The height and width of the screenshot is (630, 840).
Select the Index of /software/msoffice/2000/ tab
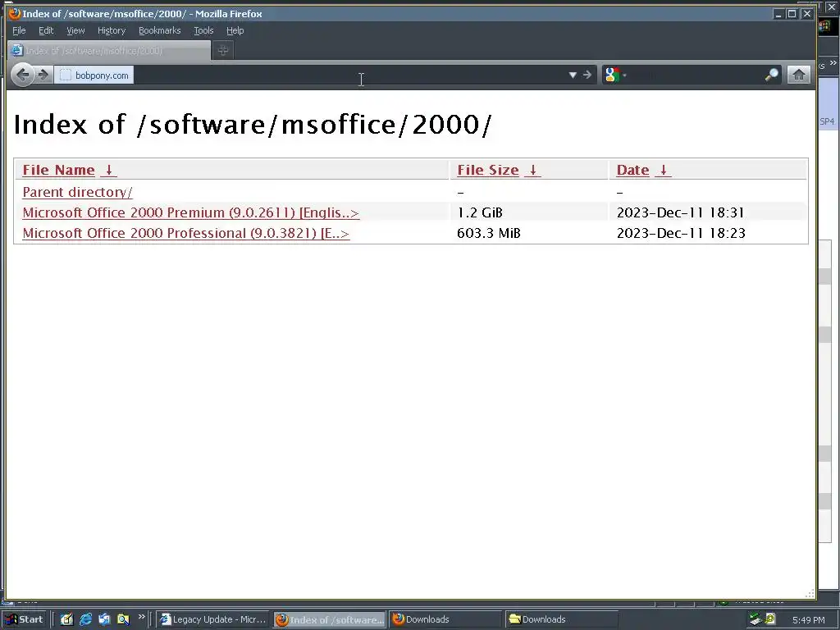click(109, 50)
